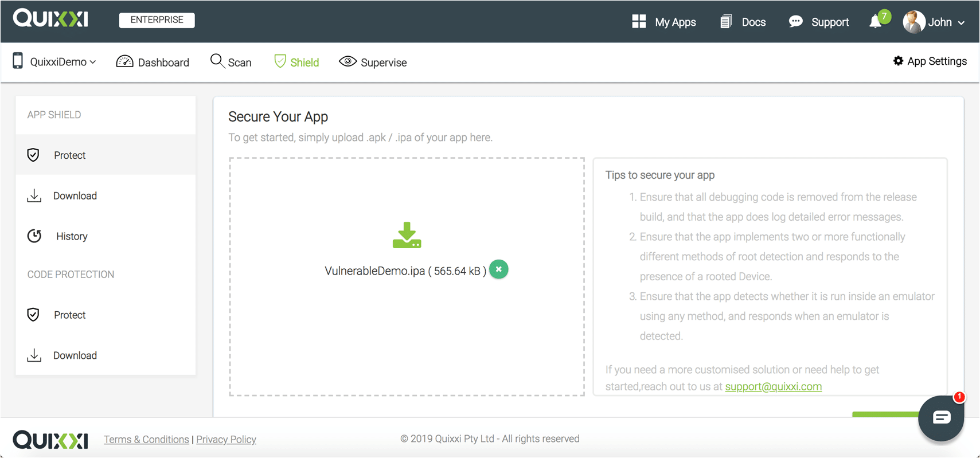Screen dimensions: 980x458
Task: Open the My Apps grid icon
Action: tap(639, 22)
